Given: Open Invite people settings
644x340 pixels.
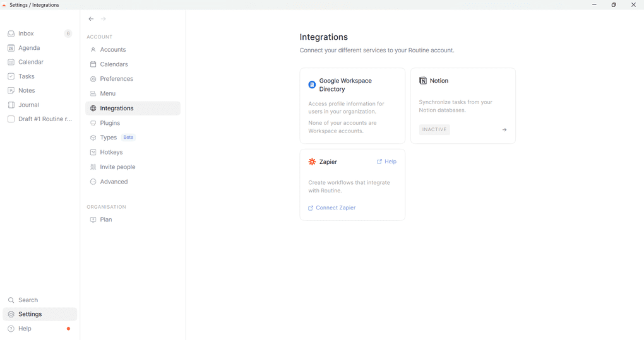Looking at the screenshot, I should (x=133, y=167).
